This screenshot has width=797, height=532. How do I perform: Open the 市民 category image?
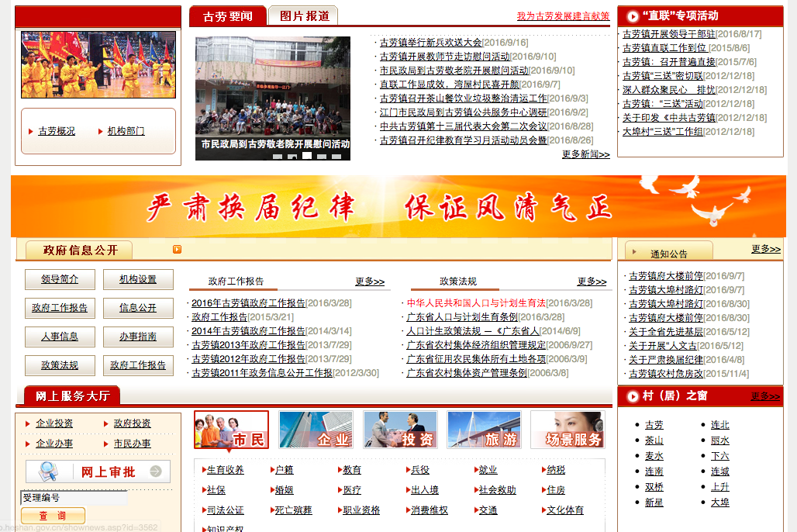point(231,430)
